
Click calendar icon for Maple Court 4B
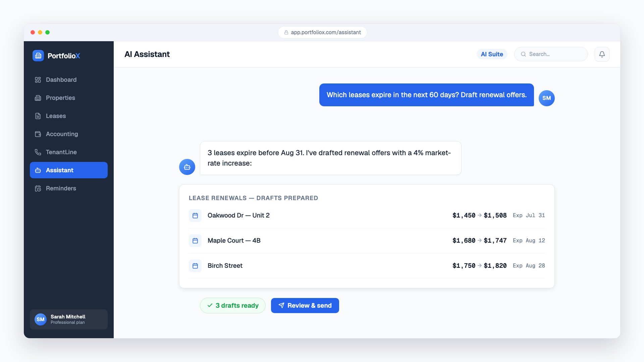(x=195, y=241)
